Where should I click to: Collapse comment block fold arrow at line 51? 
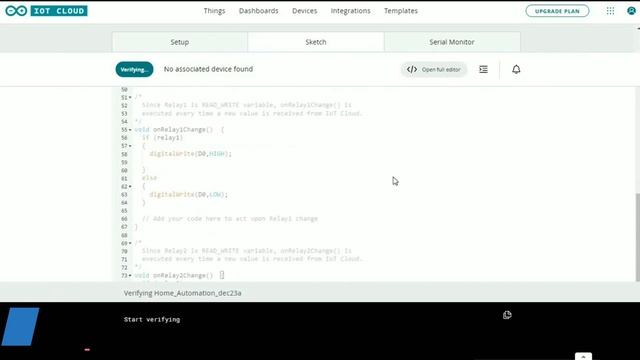130,98
